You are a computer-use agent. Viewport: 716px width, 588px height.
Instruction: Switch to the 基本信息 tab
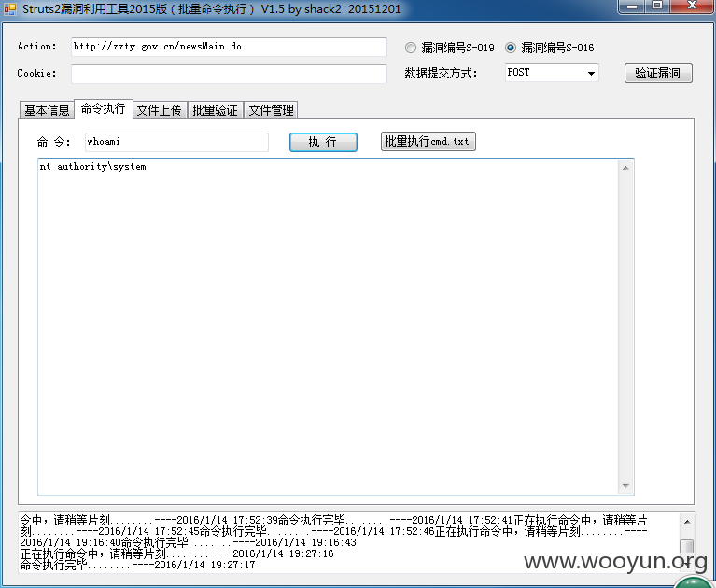(x=47, y=110)
